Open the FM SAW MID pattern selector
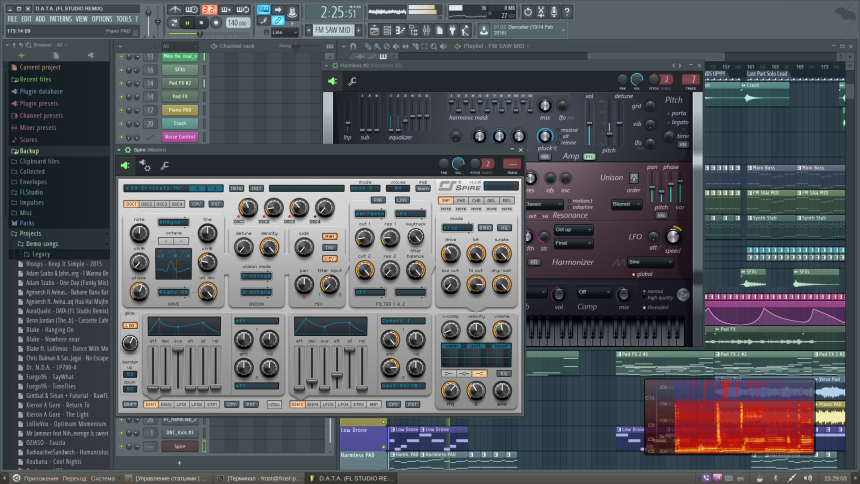 point(333,30)
